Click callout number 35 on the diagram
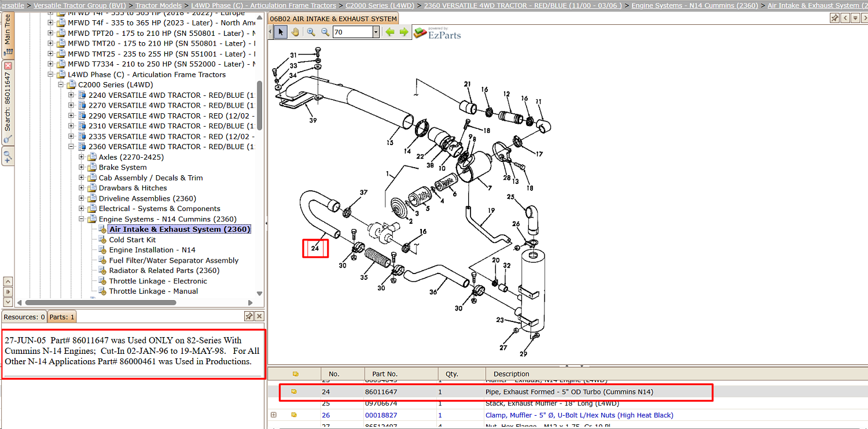Viewport: 868px width, 429px height. 364,278
